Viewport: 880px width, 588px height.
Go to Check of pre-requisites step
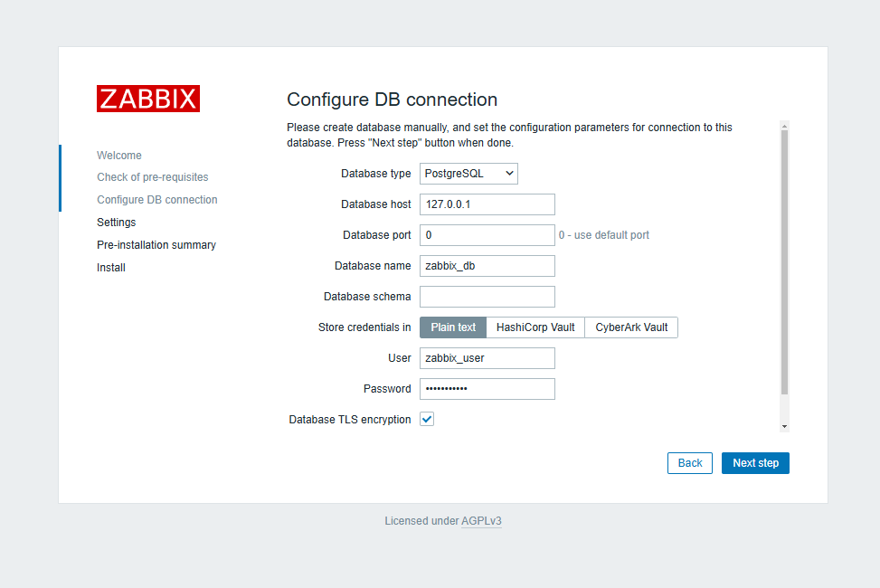[x=153, y=177]
